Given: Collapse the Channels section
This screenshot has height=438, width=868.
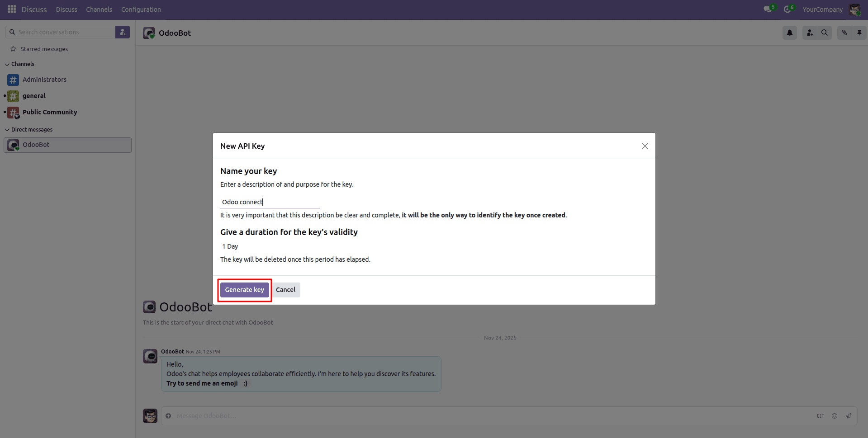Looking at the screenshot, I should click(7, 64).
